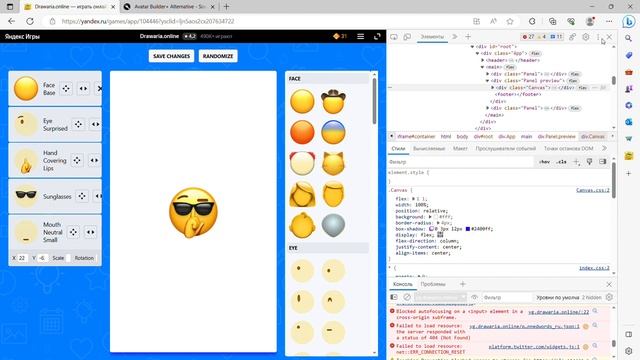Switch to the Консоль drawer tab
This screenshot has width=640, height=360.
402,284
